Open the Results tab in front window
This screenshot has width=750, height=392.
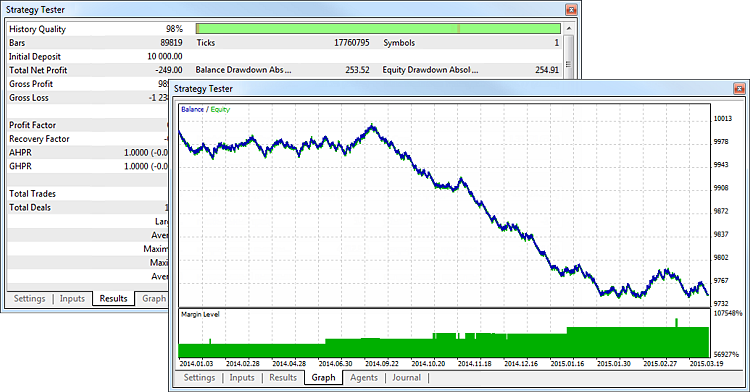tap(283, 378)
